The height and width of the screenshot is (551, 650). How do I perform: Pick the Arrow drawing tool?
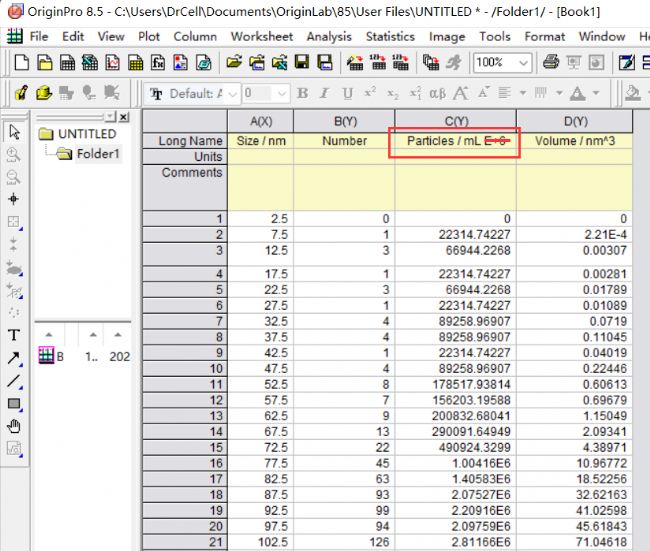[x=14, y=358]
